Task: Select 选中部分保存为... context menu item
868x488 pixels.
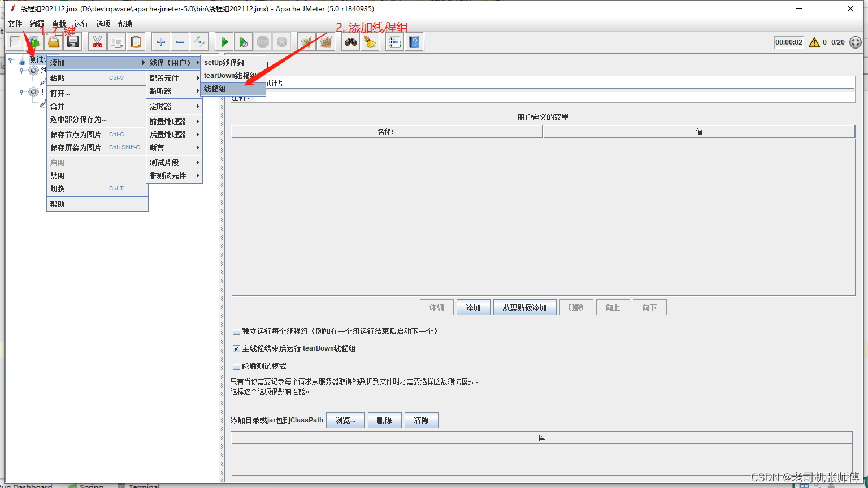Action: click(x=97, y=119)
